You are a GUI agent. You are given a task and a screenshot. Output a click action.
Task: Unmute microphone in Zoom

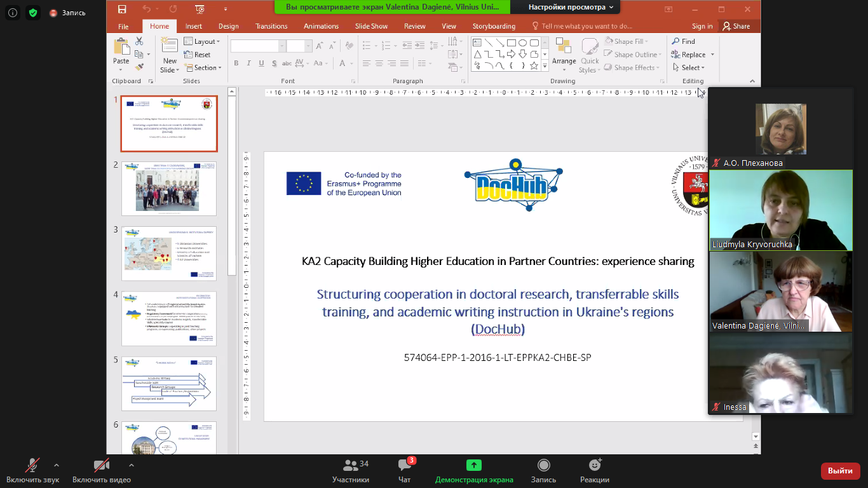pyautogui.click(x=32, y=471)
